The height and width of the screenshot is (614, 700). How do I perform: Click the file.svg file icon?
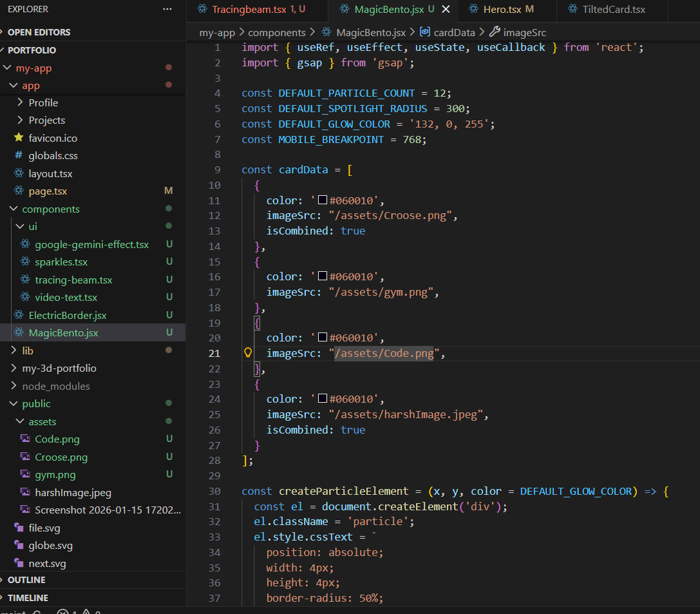coord(18,528)
